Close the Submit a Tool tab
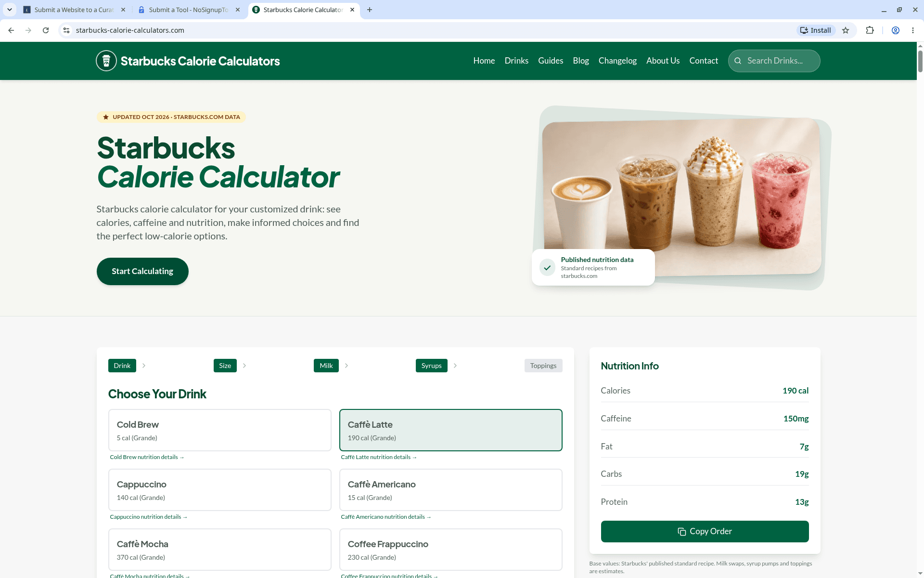Screen dimensions: 924x578 coord(238,10)
